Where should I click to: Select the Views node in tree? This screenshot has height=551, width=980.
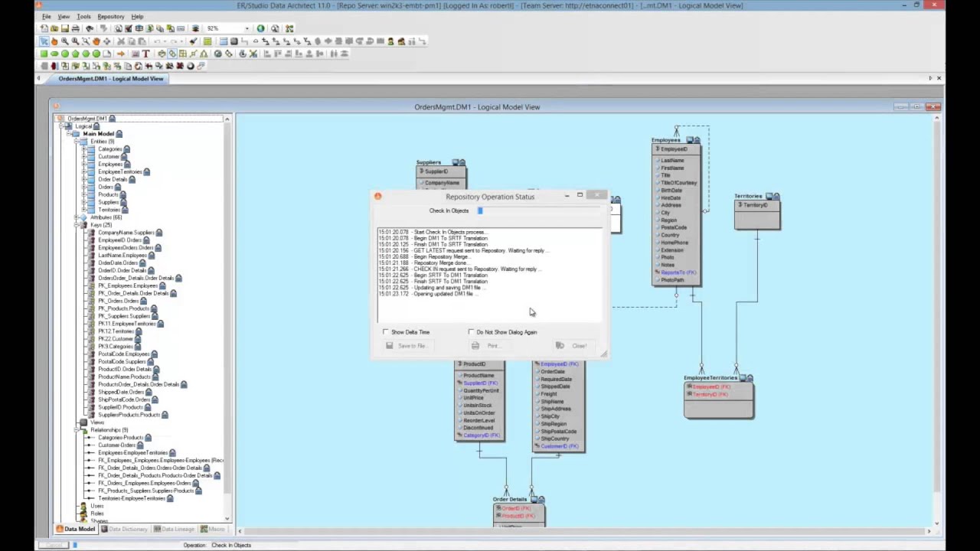[x=97, y=422]
